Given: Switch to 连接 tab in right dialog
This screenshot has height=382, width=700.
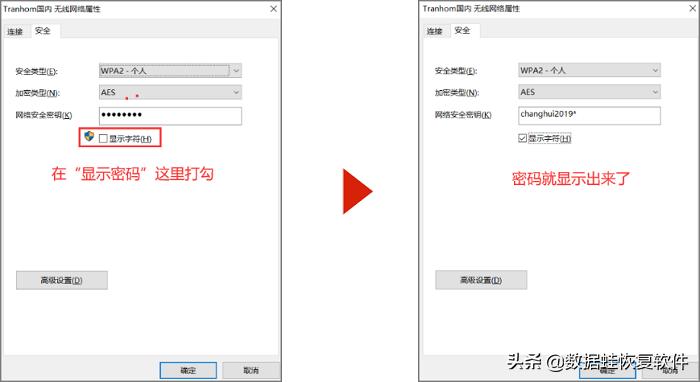Looking at the screenshot, I should pos(434,31).
